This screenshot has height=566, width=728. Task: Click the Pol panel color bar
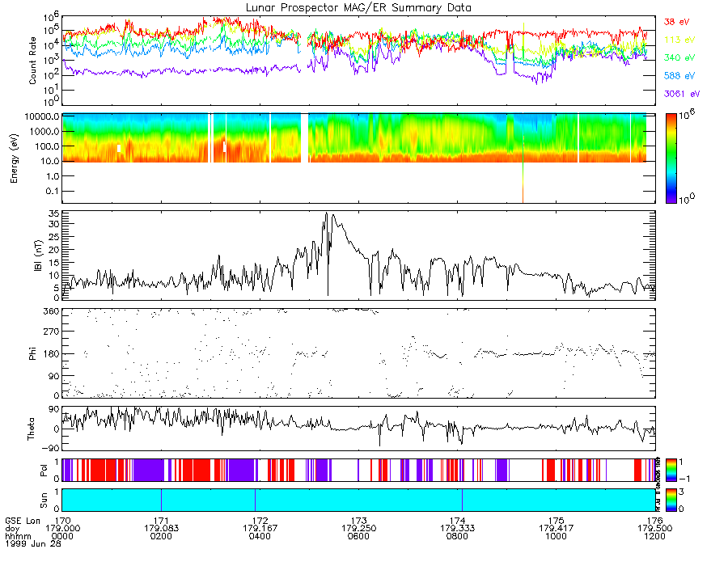tap(671, 471)
